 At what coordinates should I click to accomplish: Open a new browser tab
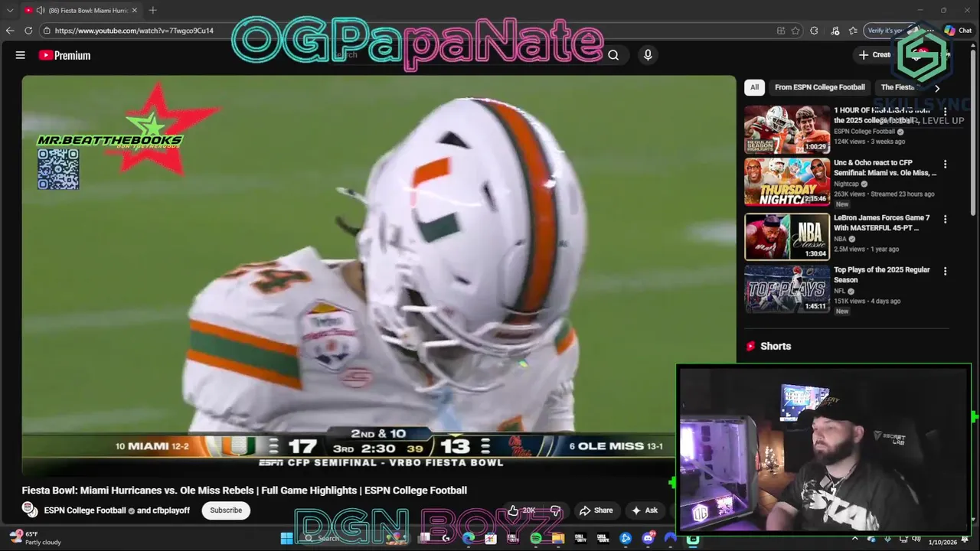pos(152,10)
